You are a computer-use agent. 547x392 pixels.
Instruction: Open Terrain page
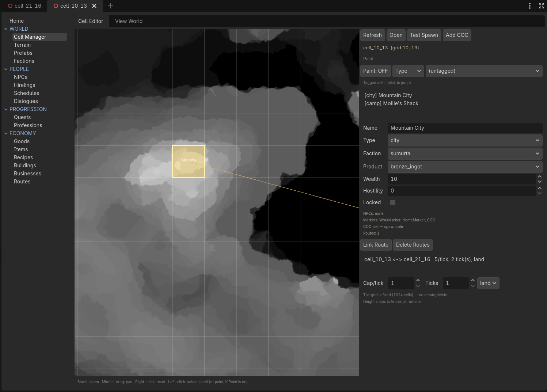[22, 45]
